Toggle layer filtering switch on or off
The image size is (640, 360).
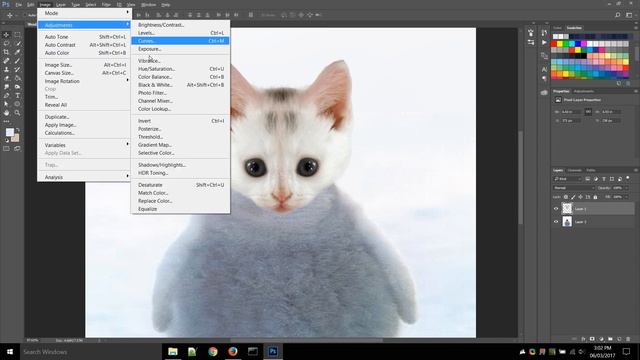628,178
